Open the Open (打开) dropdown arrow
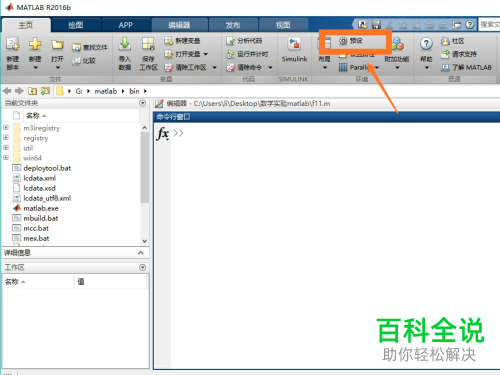This screenshot has width=500, height=375. [57, 67]
